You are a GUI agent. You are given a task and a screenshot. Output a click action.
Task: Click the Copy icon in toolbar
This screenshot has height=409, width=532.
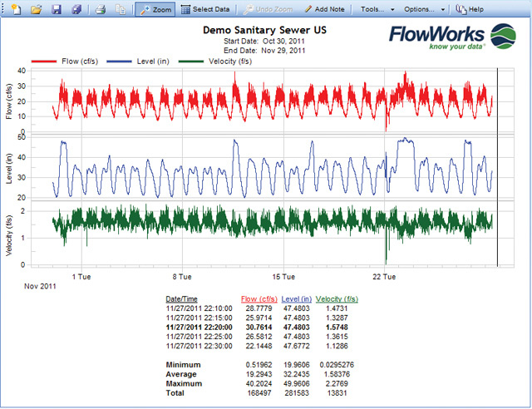121,9
